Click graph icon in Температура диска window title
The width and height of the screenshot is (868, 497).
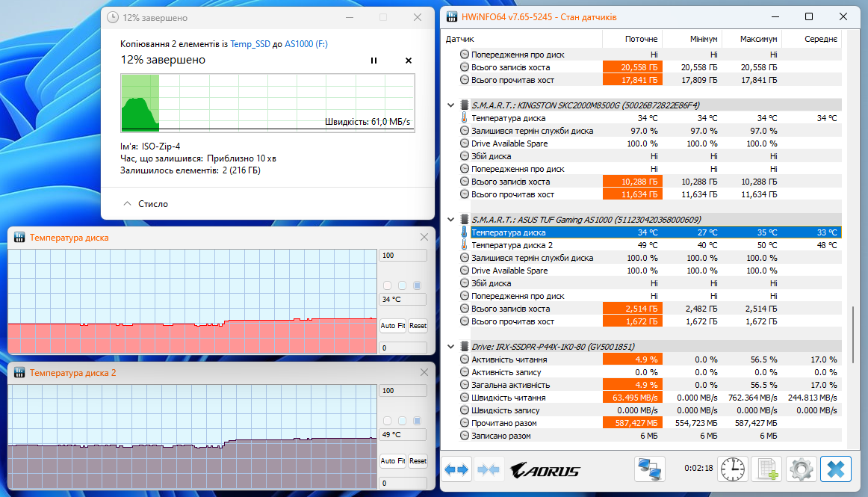pyautogui.click(x=19, y=237)
